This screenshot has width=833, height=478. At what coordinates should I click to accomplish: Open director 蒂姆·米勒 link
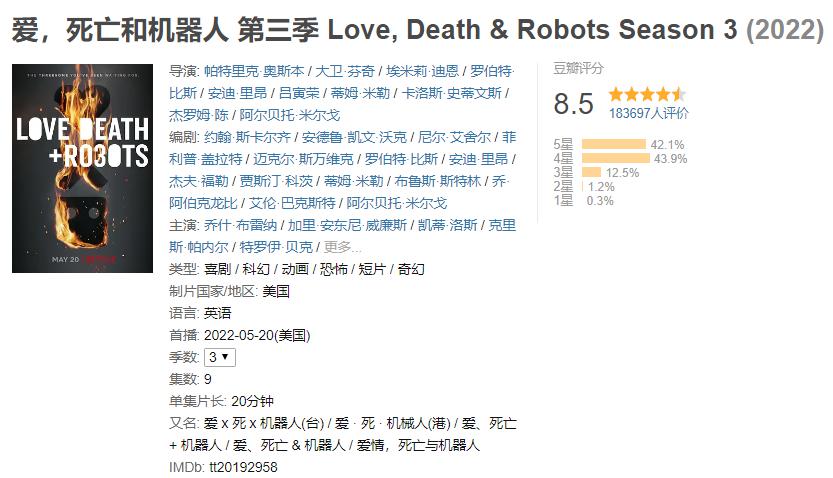[360, 93]
